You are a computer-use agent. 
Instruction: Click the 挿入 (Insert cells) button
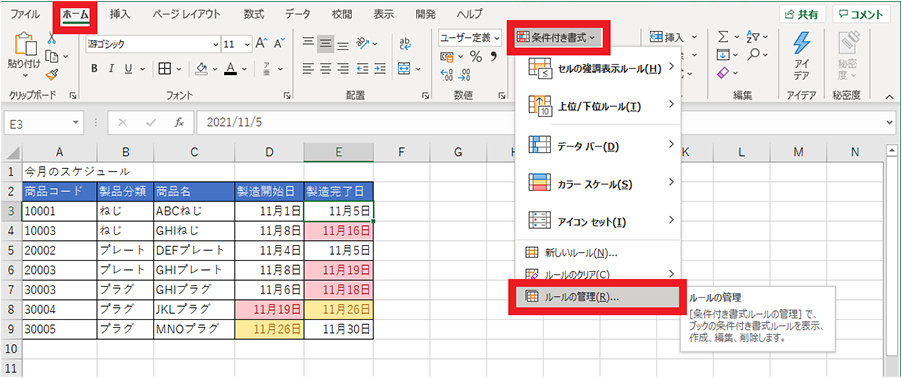(667, 37)
